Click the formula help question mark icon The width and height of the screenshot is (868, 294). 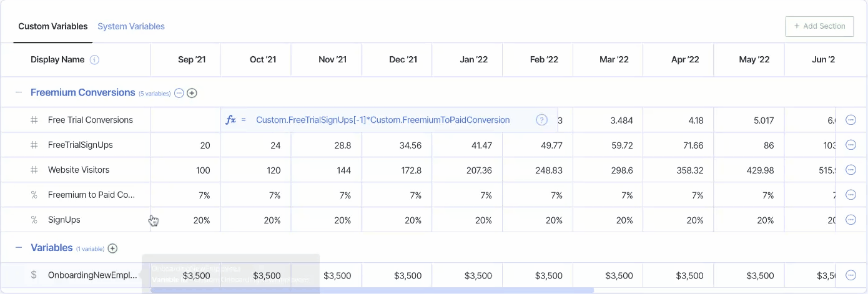pos(541,120)
